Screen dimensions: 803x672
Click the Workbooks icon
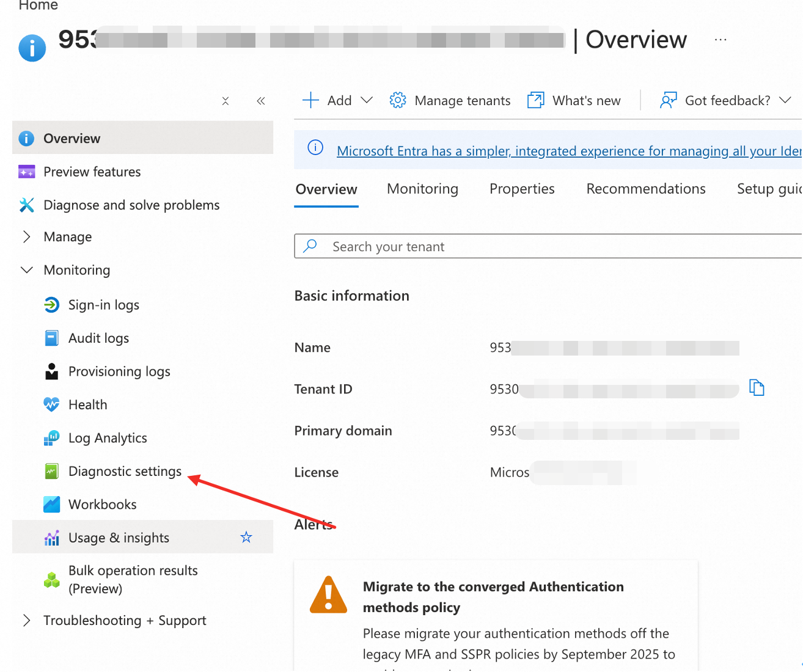52,504
